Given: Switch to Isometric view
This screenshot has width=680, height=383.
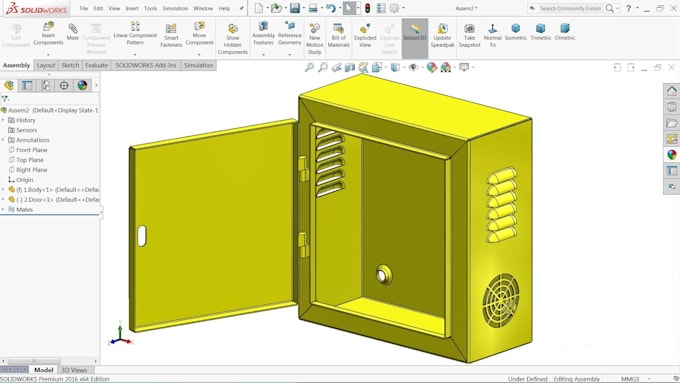Looking at the screenshot, I should 516,32.
